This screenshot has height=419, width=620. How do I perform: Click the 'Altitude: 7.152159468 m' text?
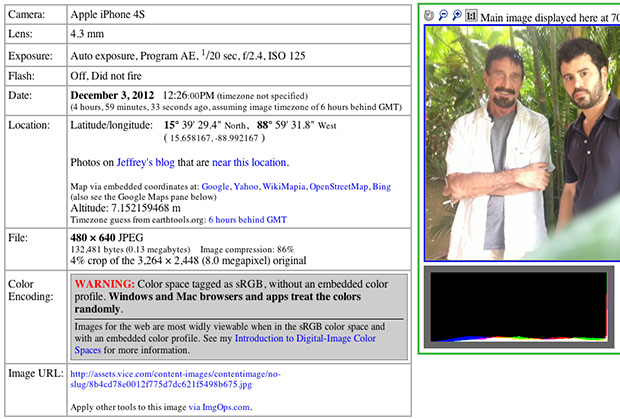(125, 208)
